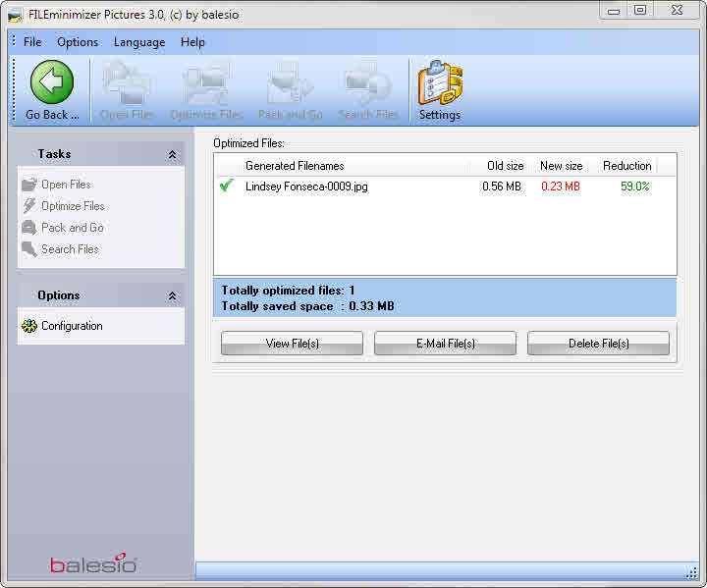The width and height of the screenshot is (707, 588).
Task: Select Pack and Go in Tasks panel
Action: click(73, 228)
